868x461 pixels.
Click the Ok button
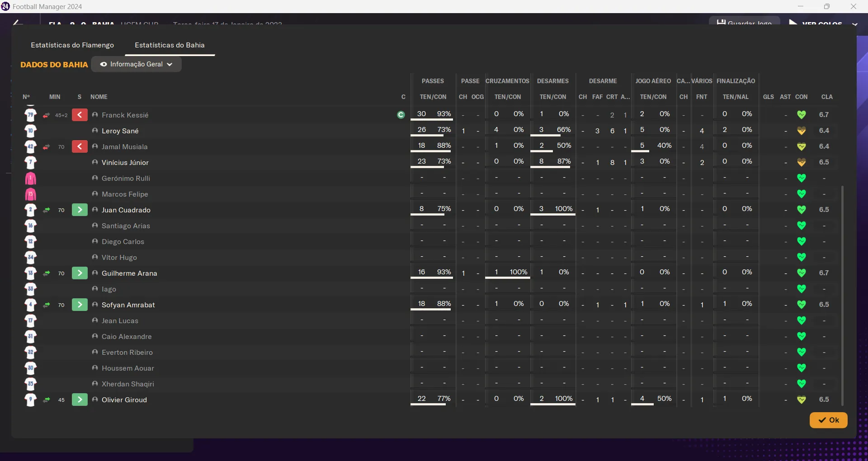point(828,420)
